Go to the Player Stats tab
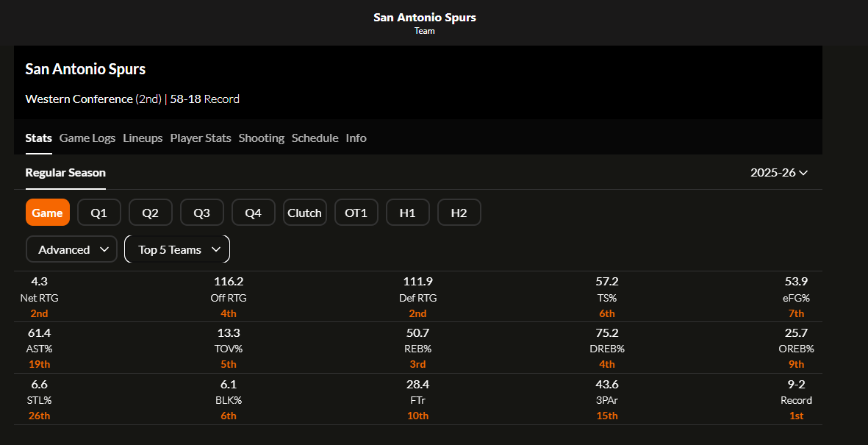The height and width of the screenshot is (445, 868). point(201,138)
